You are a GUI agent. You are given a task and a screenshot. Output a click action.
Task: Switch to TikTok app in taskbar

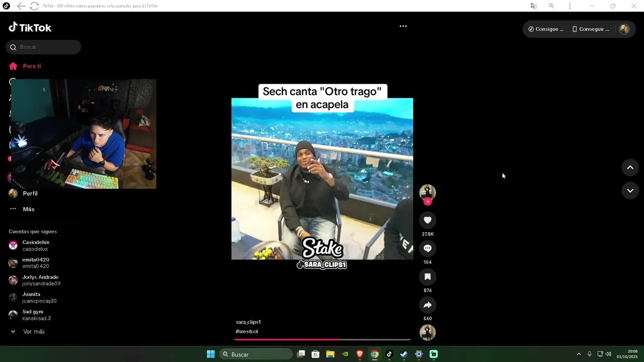coord(389,354)
